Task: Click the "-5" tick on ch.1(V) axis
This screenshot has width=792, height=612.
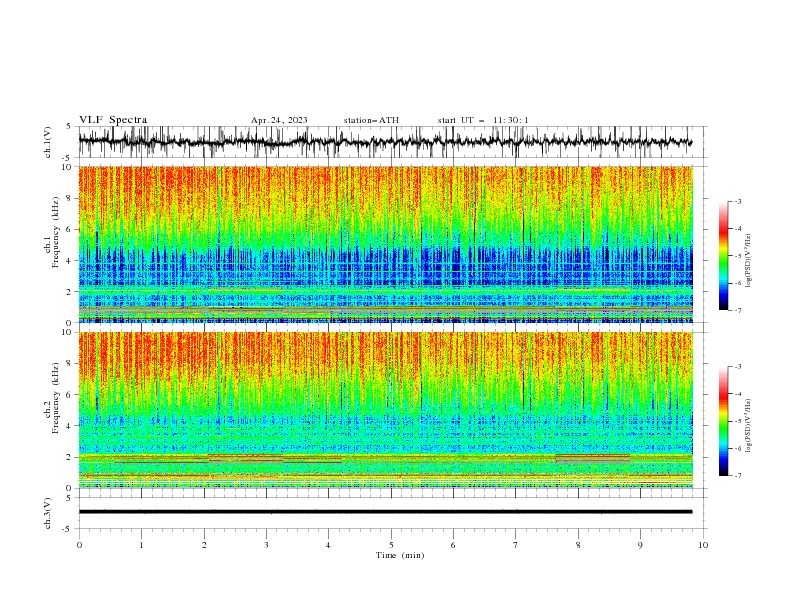Action: point(67,158)
